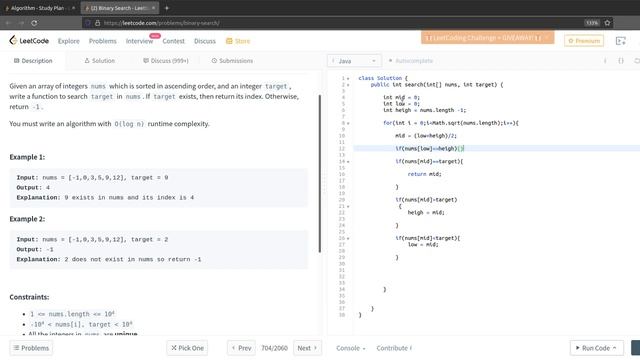Open the Java language dropdown
640x360 pixels.
(354, 61)
